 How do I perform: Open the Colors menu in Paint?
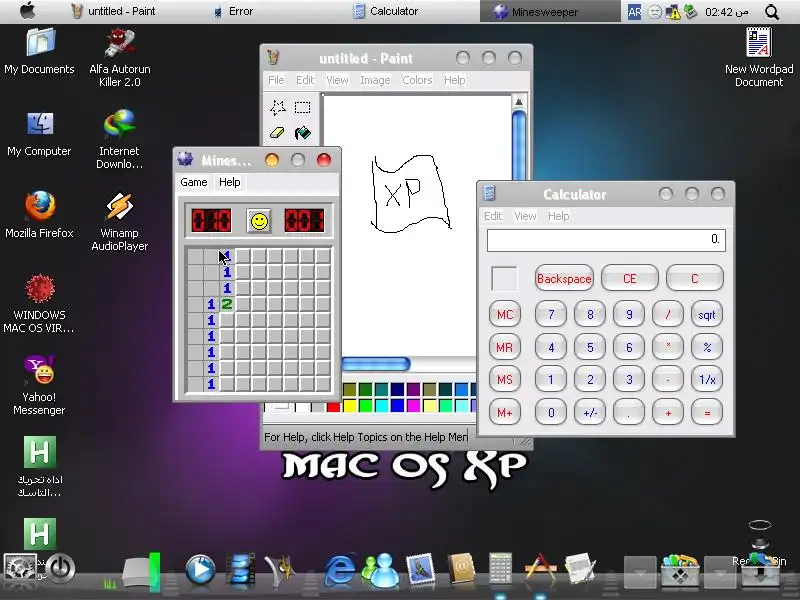[x=417, y=80]
